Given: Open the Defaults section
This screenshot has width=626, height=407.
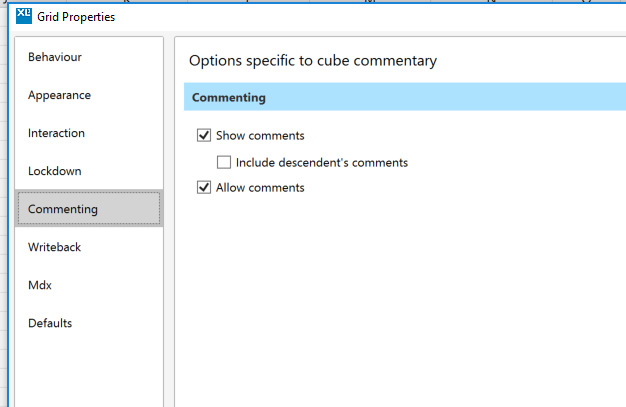Looking at the screenshot, I should click(50, 323).
